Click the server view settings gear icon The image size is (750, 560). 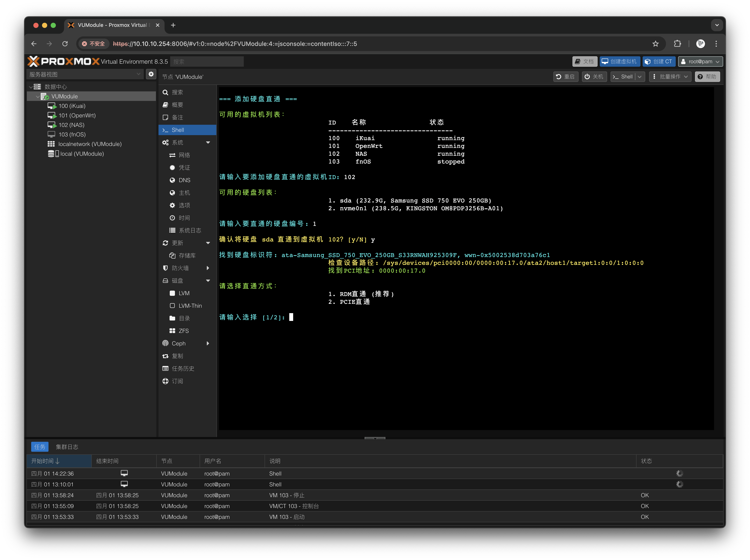click(151, 74)
